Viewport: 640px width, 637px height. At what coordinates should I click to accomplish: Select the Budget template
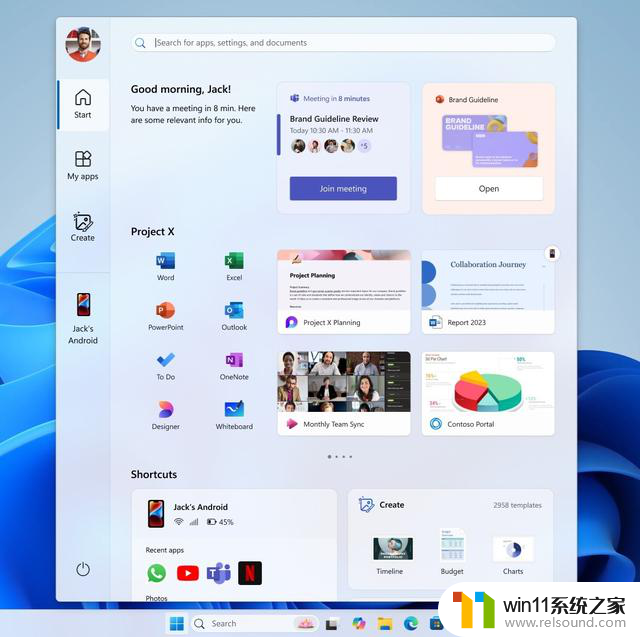pos(452,552)
